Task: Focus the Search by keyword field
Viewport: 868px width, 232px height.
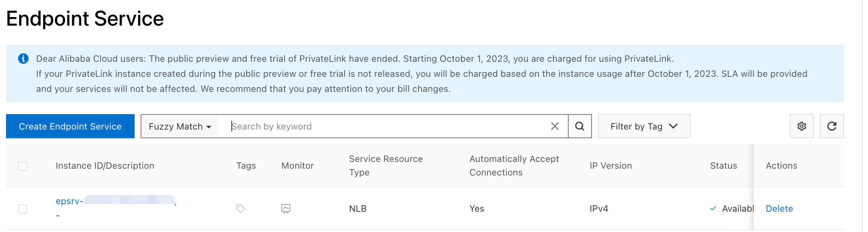Action: click(387, 127)
